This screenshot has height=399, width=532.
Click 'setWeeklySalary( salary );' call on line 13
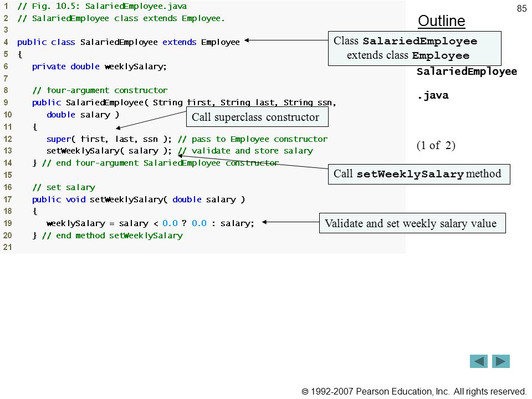coord(109,151)
